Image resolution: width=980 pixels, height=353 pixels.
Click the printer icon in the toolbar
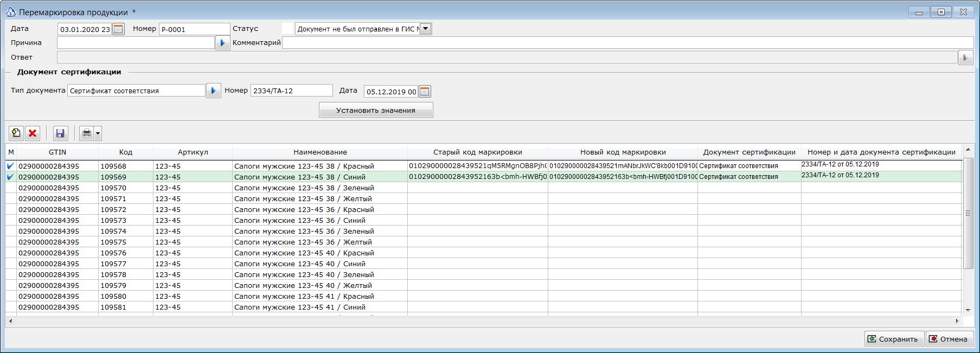tap(86, 133)
